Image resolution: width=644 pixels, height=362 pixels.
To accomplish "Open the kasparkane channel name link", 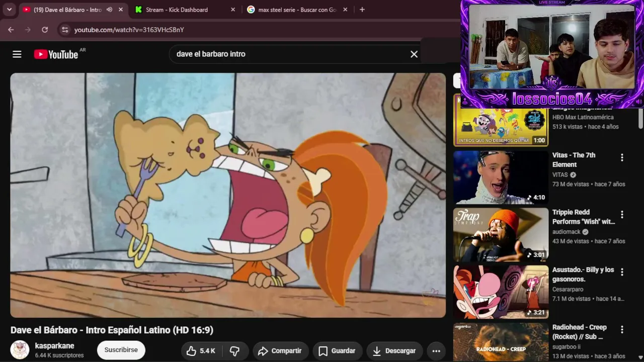I will [54, 346].
